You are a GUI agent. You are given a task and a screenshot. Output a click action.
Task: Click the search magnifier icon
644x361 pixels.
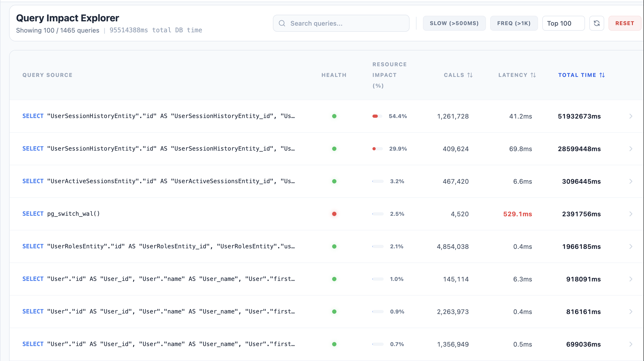[282, 23]
